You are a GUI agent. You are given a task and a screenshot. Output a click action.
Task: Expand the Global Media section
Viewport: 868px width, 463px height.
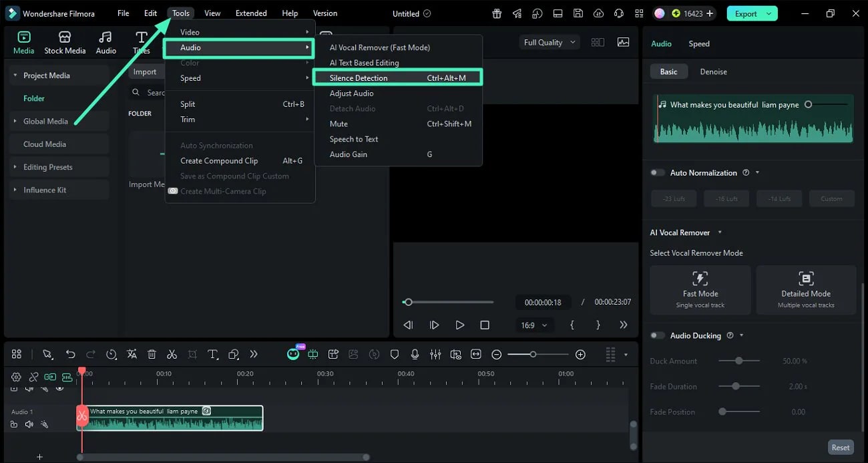[x=15, y=121]
